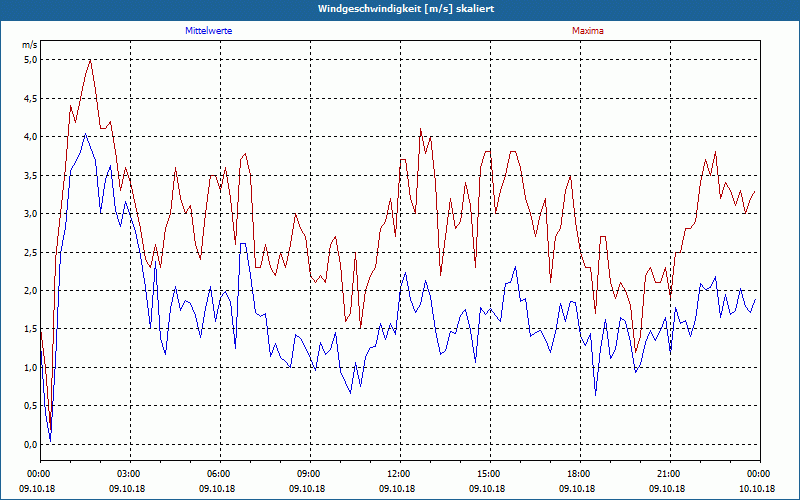Click the 1,5 y-axis value

[31, 329]
